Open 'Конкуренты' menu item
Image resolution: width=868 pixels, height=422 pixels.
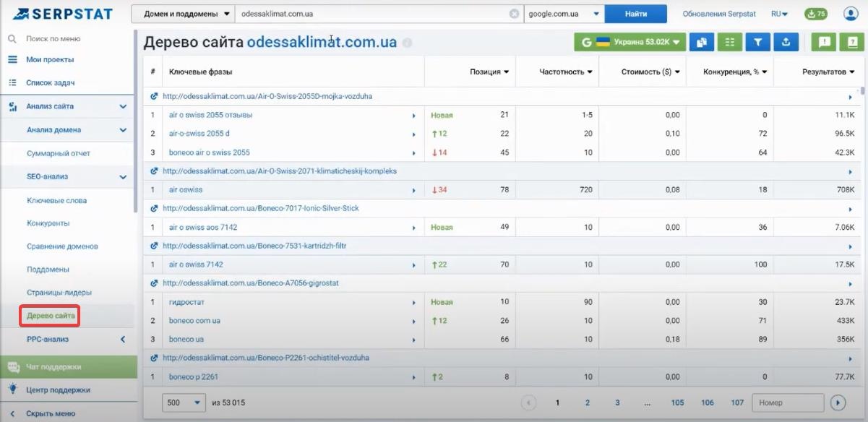tap(48, 223)
